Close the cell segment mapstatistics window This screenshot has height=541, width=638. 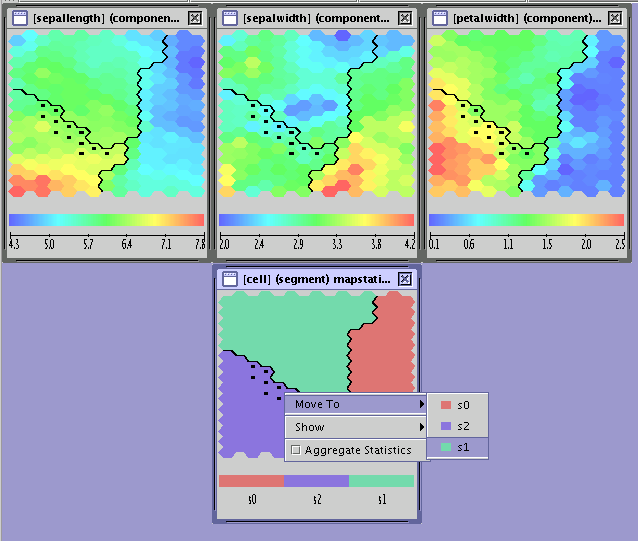tap(404, 279)
